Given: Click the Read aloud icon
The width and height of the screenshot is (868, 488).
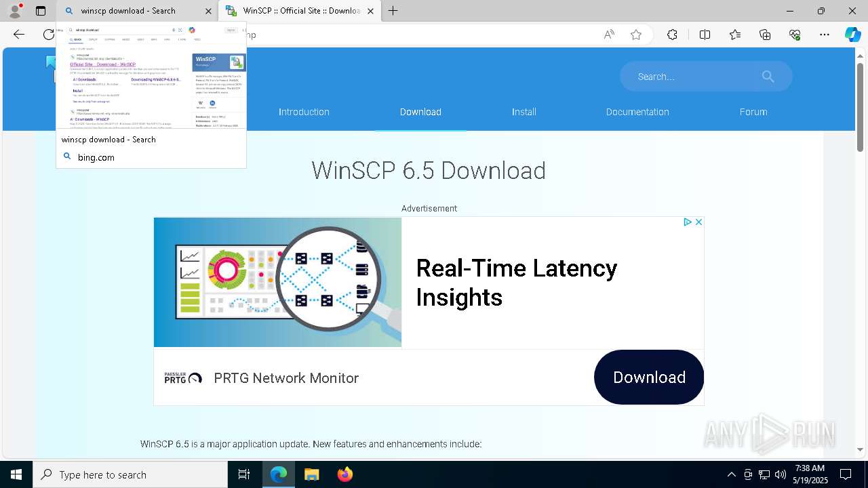Looking at the screenshot, I should [609, 35].
